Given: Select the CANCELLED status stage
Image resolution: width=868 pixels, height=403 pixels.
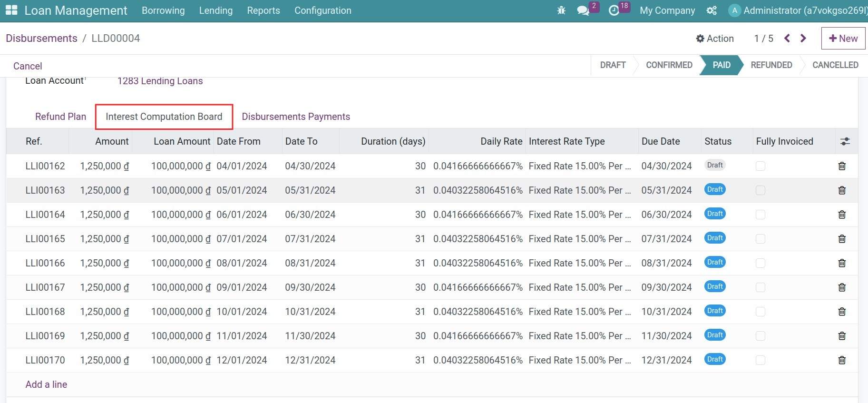Looking at the screenshot, I should (835, 65).
